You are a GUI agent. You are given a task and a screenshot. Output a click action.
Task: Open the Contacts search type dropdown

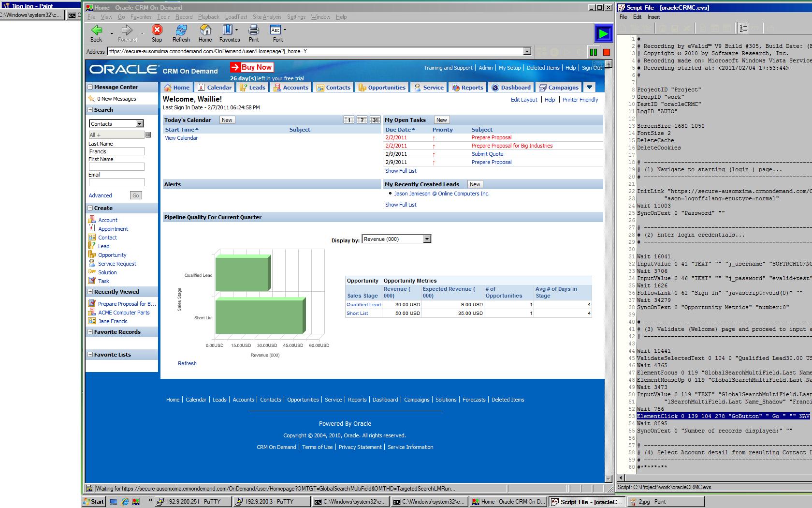click(140, 124)
